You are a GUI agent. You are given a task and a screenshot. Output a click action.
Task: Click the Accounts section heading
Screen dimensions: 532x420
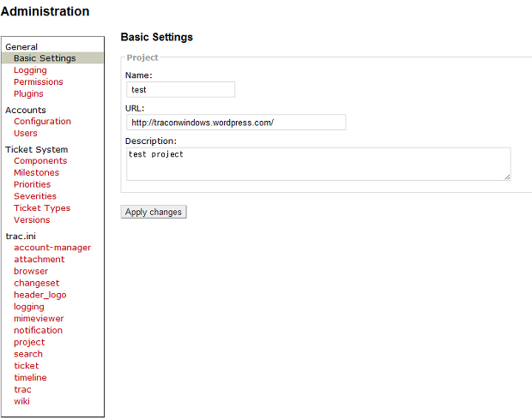pos(26,111)
